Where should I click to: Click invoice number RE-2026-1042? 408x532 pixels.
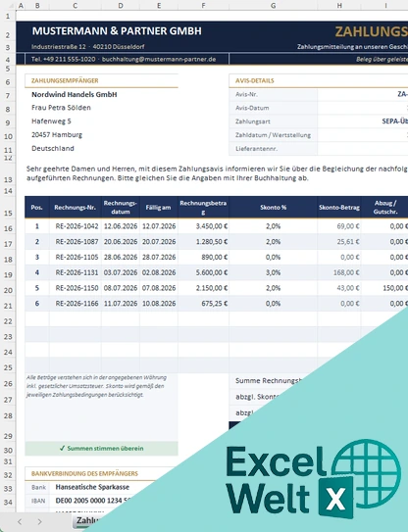click(x=76, y=226)
